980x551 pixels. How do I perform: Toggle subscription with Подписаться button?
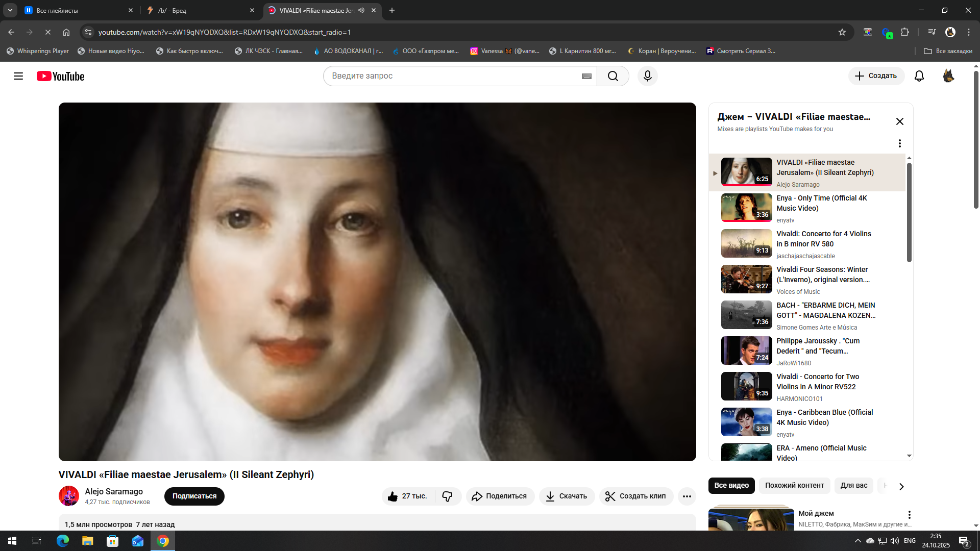(x=194, y=496)
